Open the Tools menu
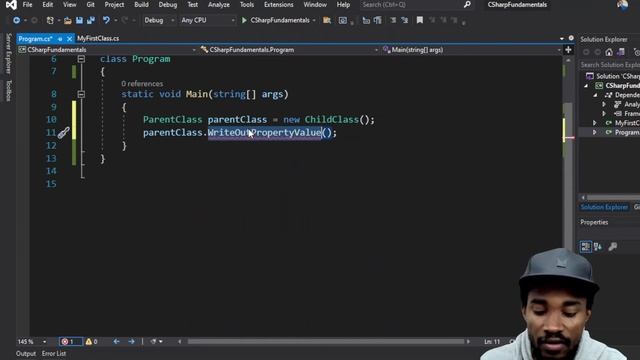 point(247,4)
